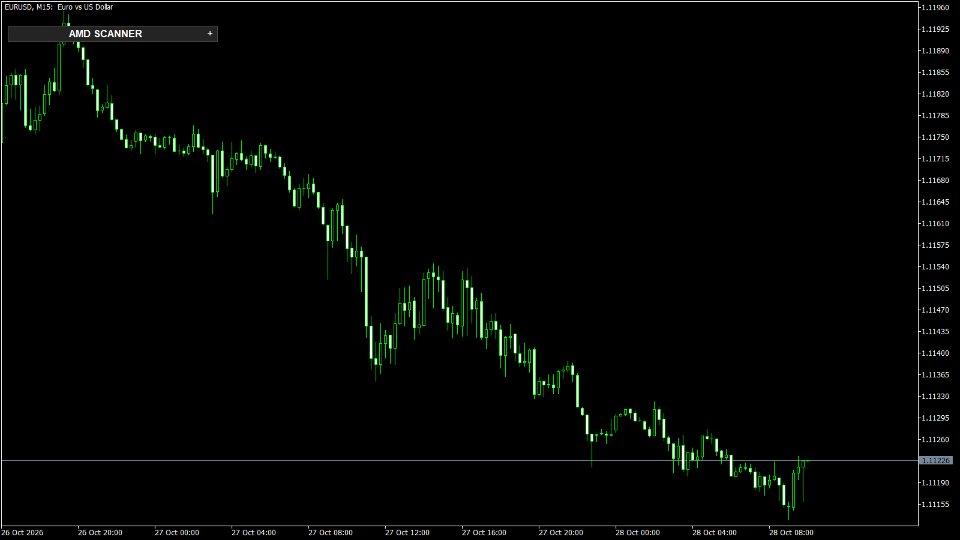This screenshot has width=960, height=540.
Task: Click the 28 Oct 00:00 time label
Action: pyautogui.click(x=638, y=533)
